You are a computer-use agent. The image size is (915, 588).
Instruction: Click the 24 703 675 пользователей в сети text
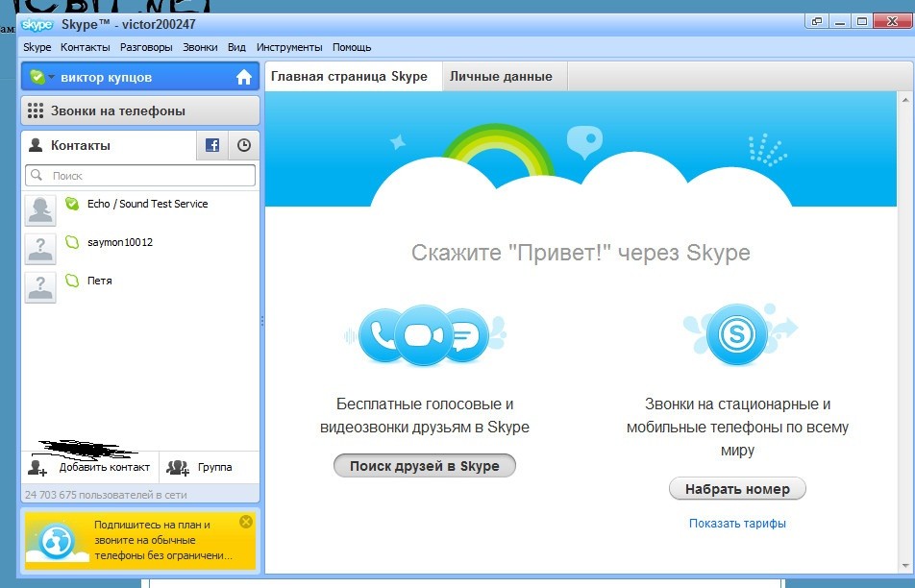(x=106, y=495)
